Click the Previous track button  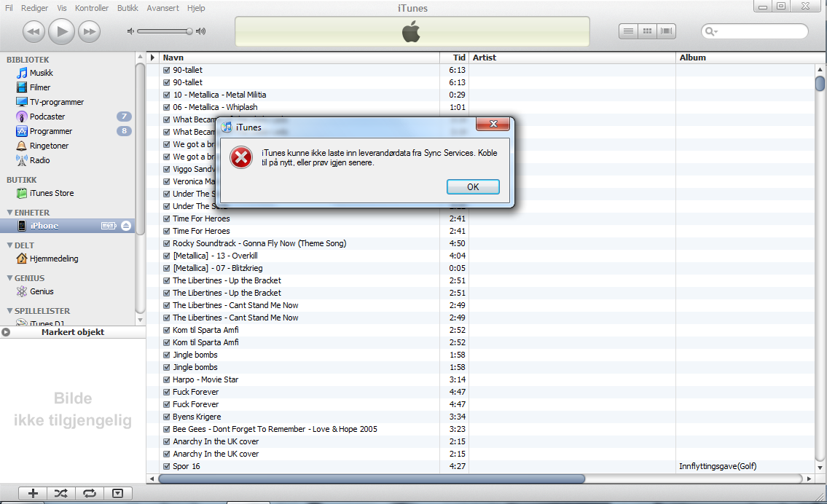[34, 31]
